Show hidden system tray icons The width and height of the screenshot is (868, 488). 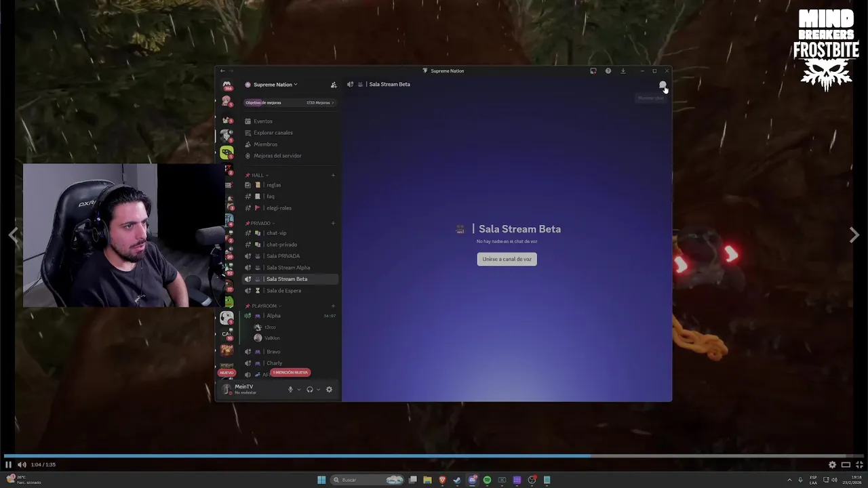point(789,480)
